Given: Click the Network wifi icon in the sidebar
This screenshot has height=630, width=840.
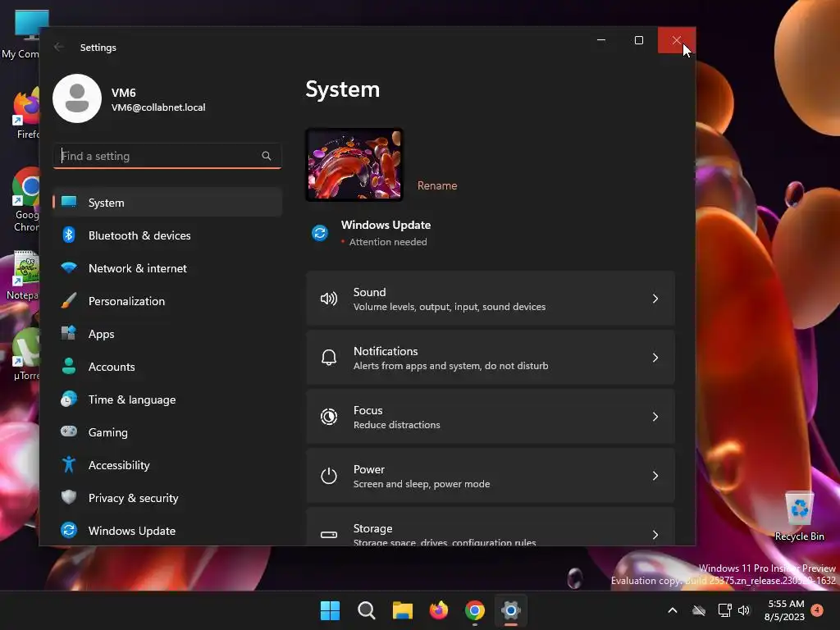Looking at the screenshot, I should (x=69, y=267).
